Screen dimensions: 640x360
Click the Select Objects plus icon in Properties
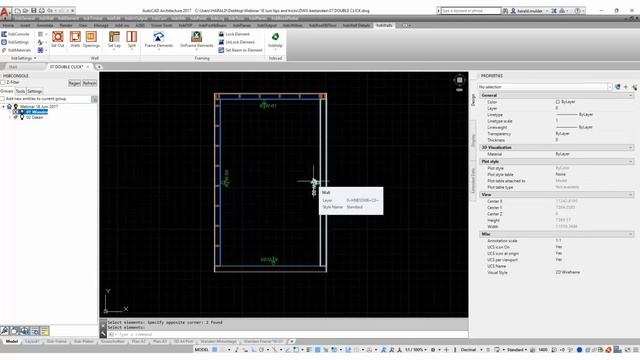pyautogui.click(x=626, y=87)
